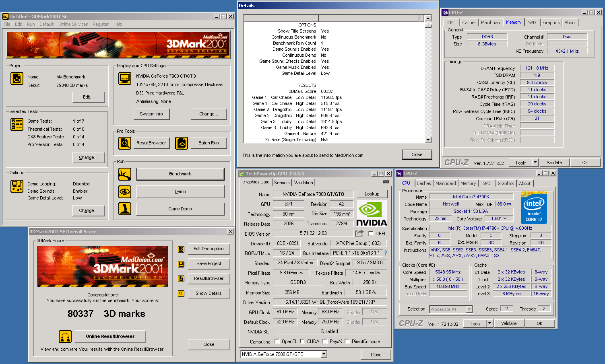Click the Benchmark runner icon in Run section
Viewport: 605px width, 364px height.
coord(125,174)
